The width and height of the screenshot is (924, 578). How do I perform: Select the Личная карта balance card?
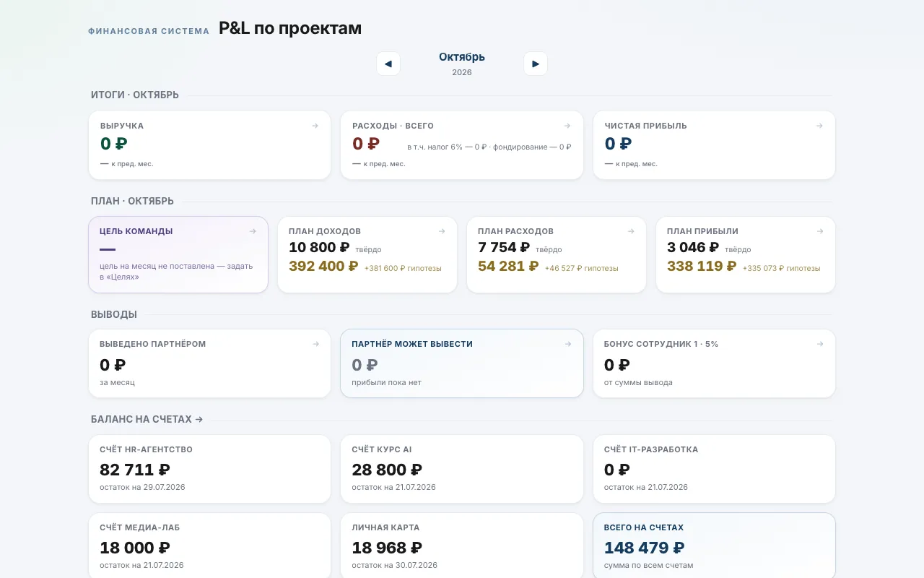point(462,545)
